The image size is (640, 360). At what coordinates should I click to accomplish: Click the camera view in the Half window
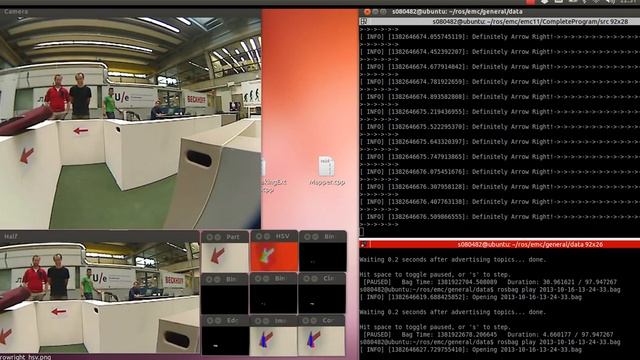point(100,297)
